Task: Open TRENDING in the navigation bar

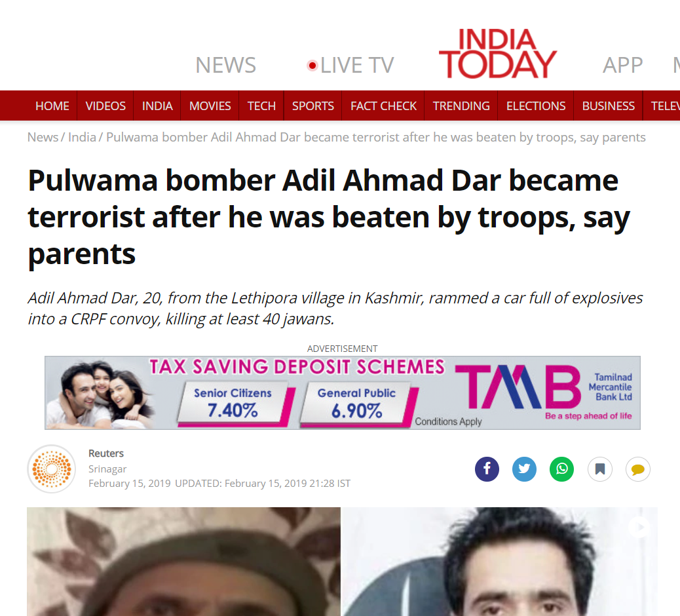Action: click(x=461, y=106)
